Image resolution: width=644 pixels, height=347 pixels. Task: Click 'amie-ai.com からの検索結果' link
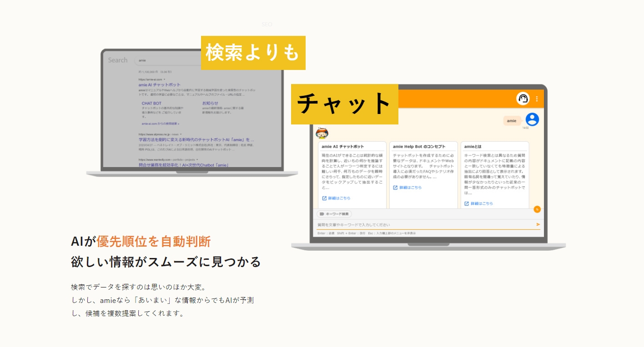click(x=161, y=124)
